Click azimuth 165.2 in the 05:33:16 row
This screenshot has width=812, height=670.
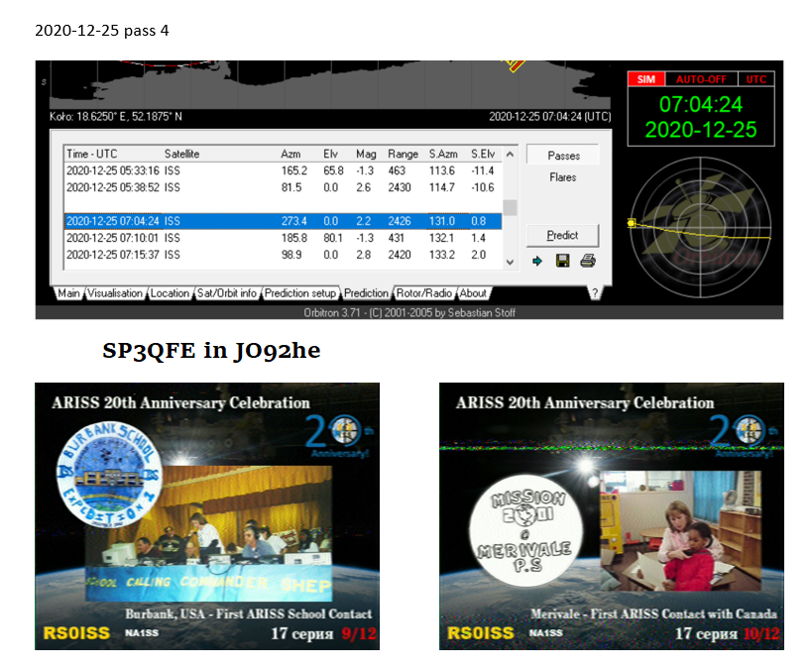click(x=294, y=170)
